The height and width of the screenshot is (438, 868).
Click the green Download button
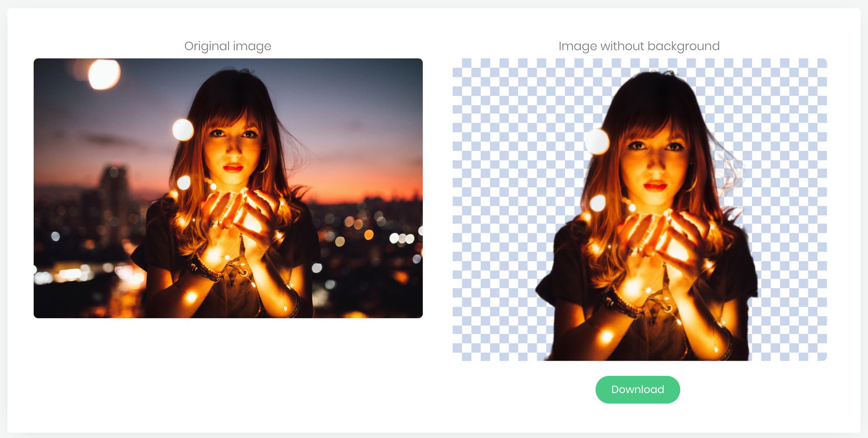point(637,390)
